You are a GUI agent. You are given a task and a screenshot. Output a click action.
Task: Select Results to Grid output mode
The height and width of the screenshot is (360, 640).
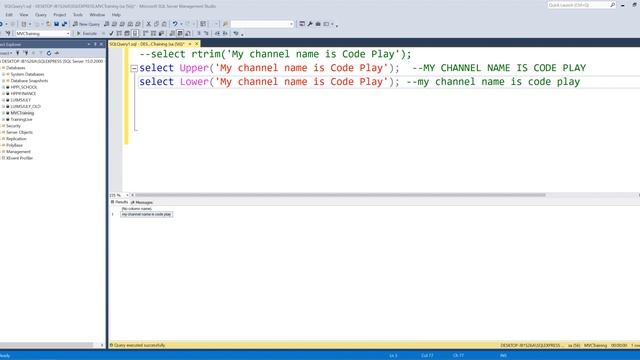tap(180, 33)
